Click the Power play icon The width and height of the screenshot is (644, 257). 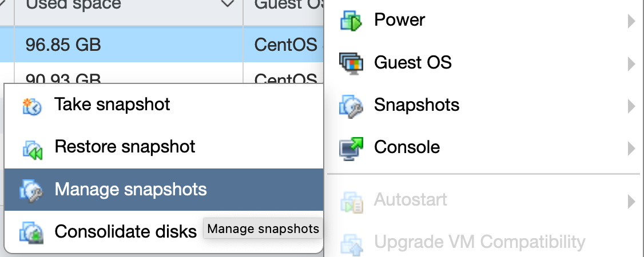pyautogui.click(x=350, y=21)
